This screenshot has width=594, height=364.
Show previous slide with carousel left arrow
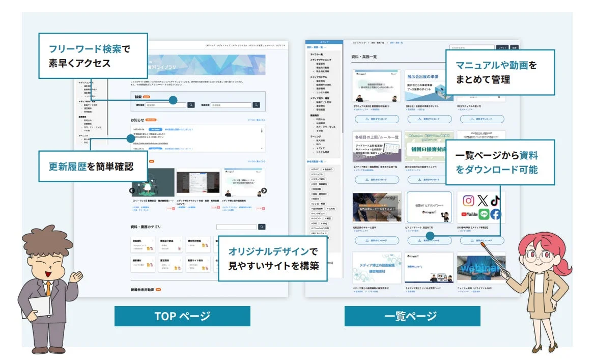coord(132,190)
